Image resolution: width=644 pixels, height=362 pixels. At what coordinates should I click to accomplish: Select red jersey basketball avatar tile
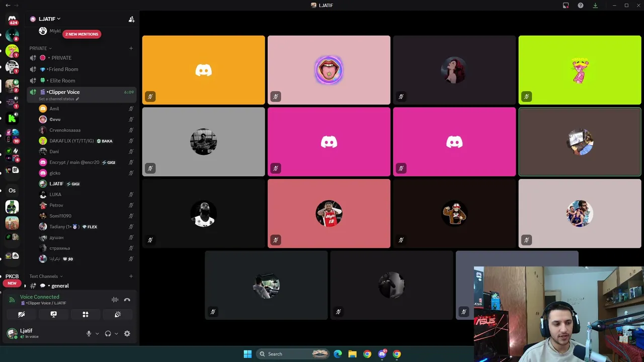click(x=329, y=214)
